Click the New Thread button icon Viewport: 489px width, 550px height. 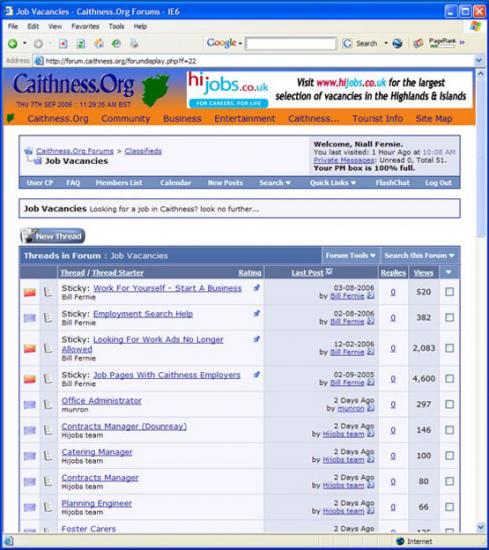[x=53, y=236]
